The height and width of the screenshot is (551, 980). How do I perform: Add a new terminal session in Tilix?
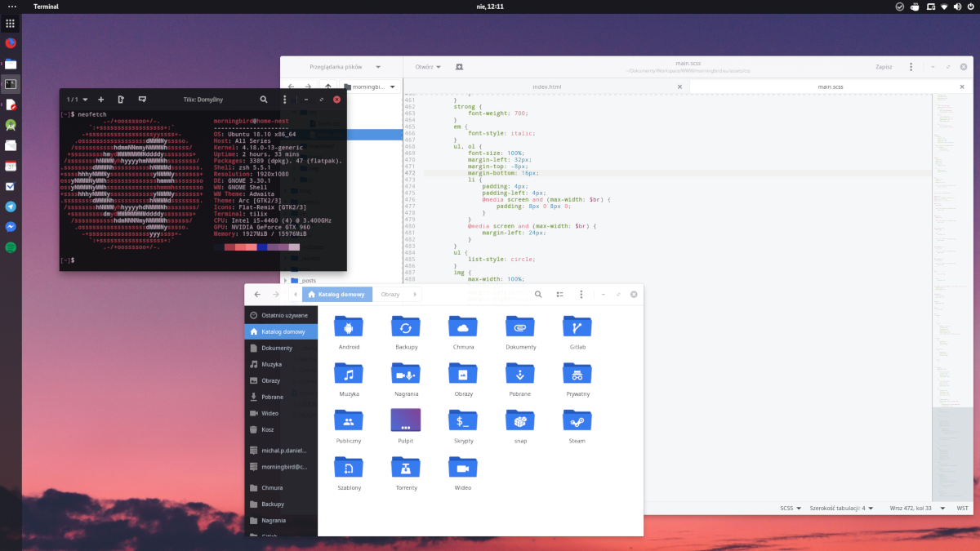click(100, 100)
